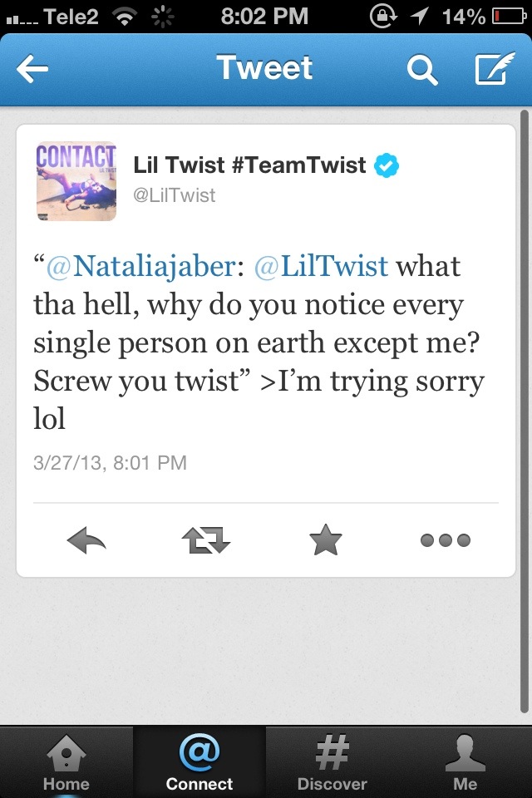The width and height of the screenshot is (532, 798).
Task: Tap the back arrow in header
Action: click(x=32, y=69)
